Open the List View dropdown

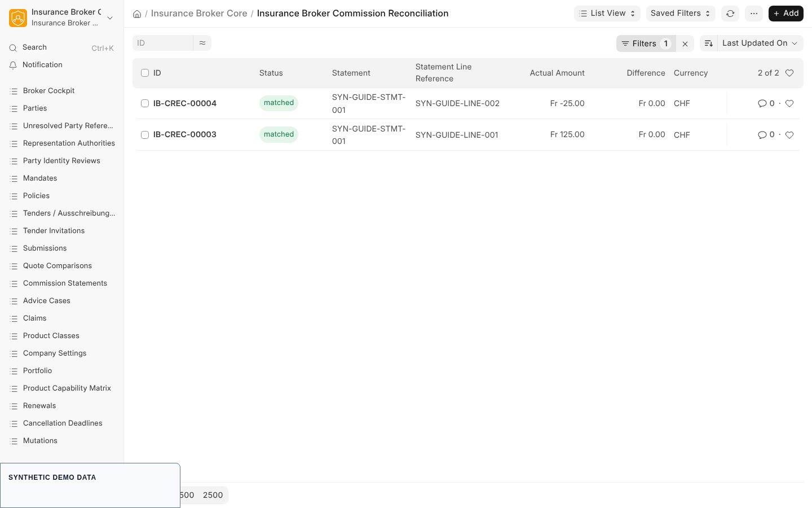[607, 14]
